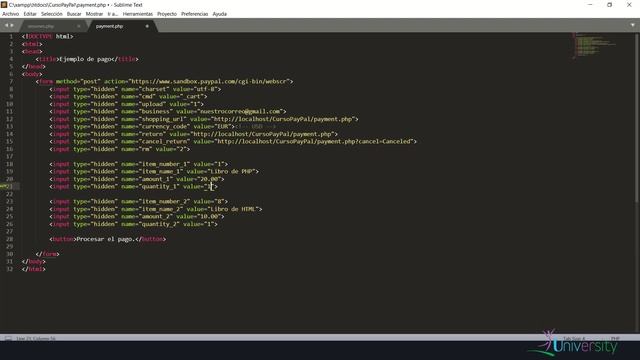Open the Mostrar menu
The image size is (640, 360).
tap(94, 14)
